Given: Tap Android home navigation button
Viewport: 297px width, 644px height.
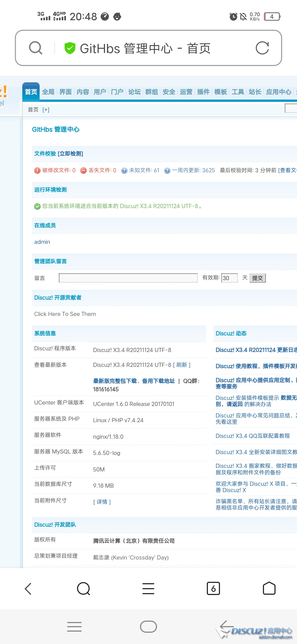Looking at the screenshot, I should coord(148,627).
